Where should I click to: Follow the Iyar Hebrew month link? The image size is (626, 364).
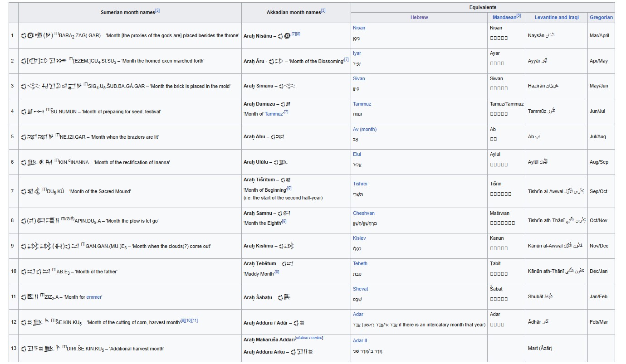(x=357, y=53)
